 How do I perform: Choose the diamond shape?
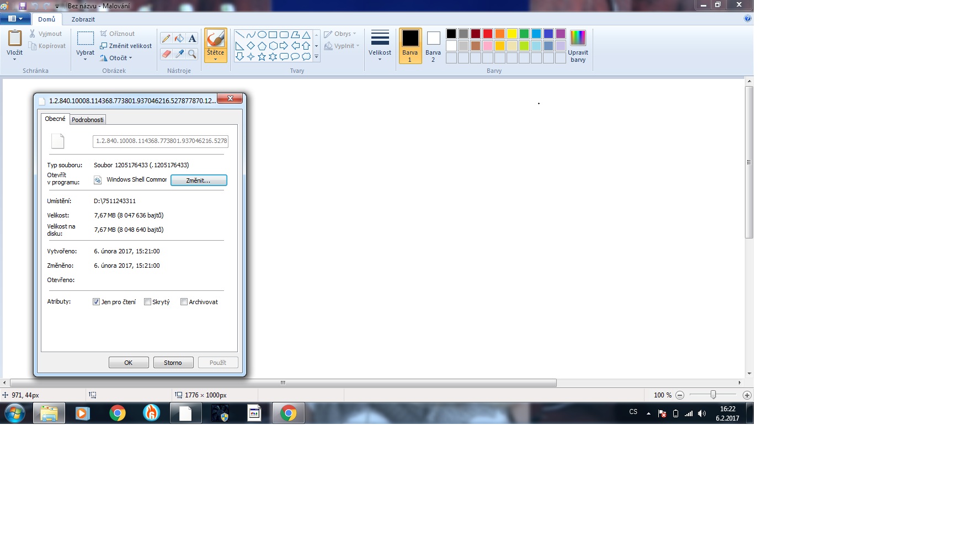(x=251, y=46)
